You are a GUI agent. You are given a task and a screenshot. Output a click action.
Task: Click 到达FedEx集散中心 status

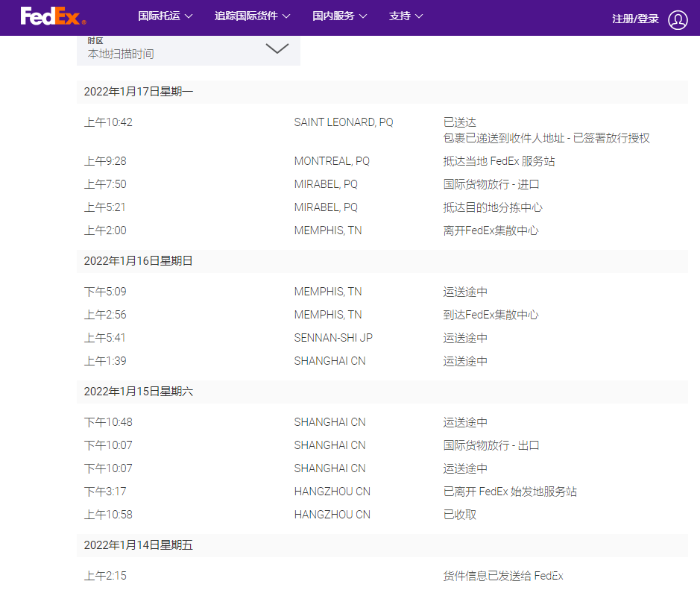491,315
